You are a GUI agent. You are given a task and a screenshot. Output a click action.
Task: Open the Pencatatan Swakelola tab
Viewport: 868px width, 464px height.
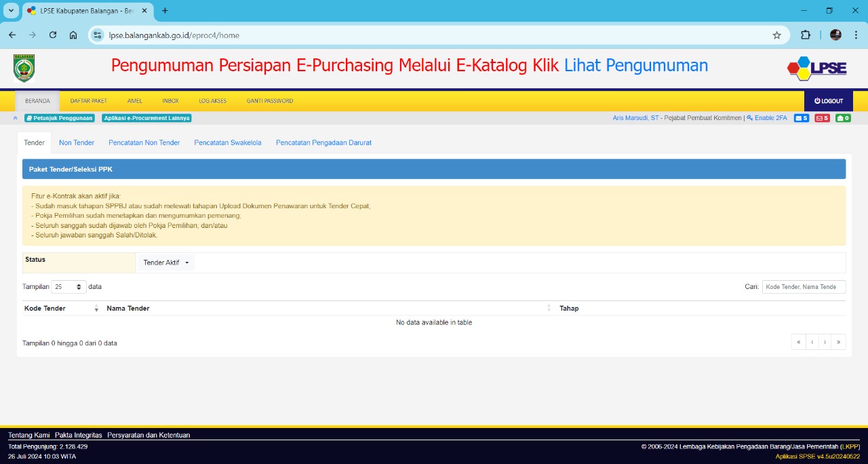(x=227, y=142)
